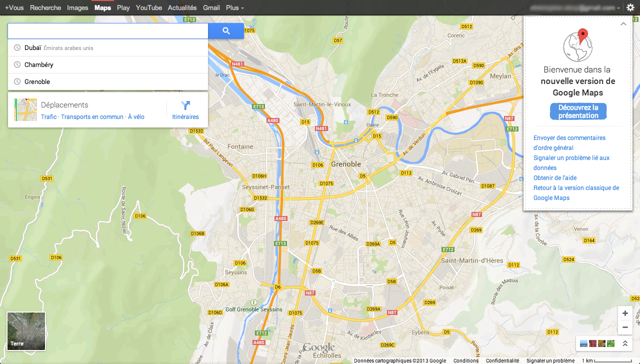640x364 pixels.
Task: Expand the photo carousel double chevron
Action: [x=625, y=343]
